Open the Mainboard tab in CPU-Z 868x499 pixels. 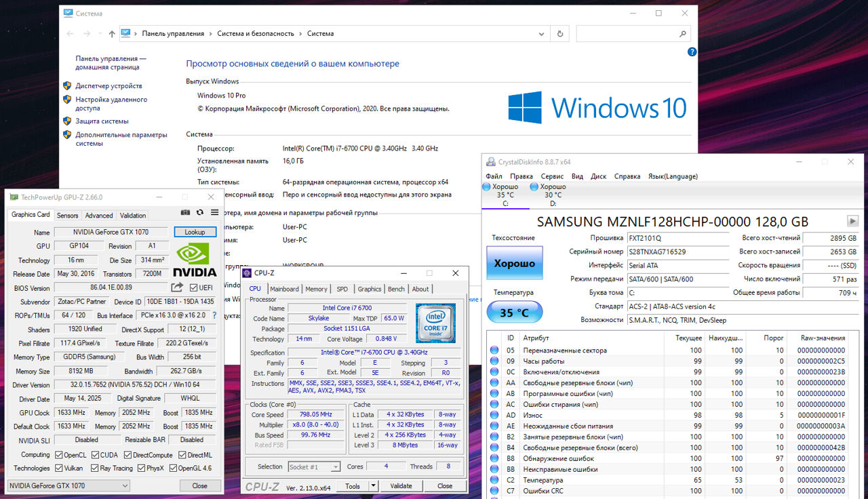click(x=284, y=289)
